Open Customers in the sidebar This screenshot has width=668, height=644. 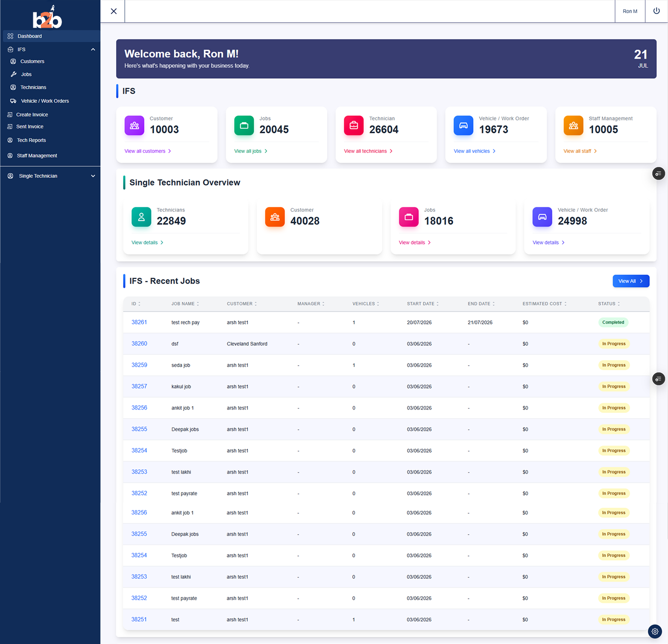coord(32,61)
